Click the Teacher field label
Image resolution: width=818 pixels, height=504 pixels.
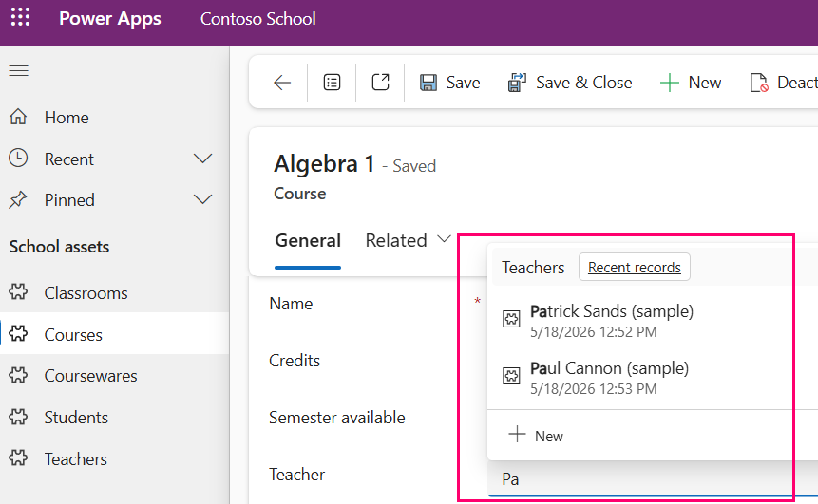point(296,475)
